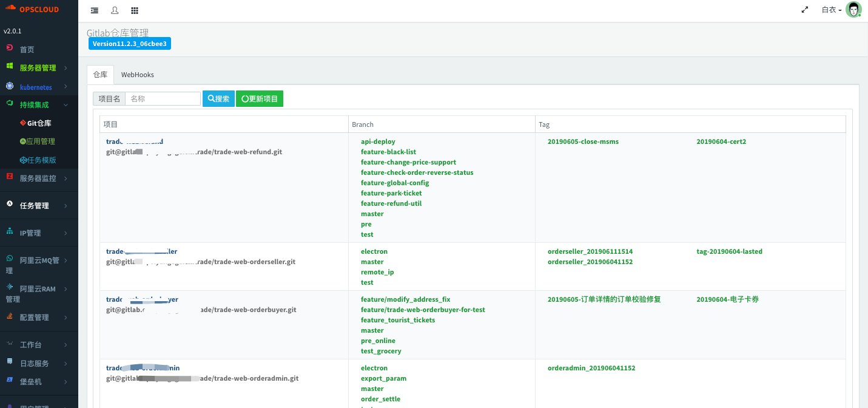Click the 堡垒机 icon in sidebar
This screenshot has height=408, width=868.
tap(10, 380)
